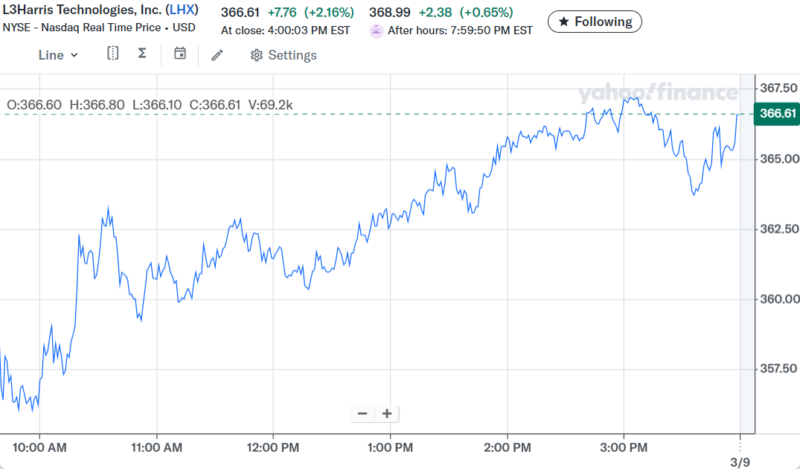Toggle the Following star button
This screenshot has width=800, height=469.
click(x=595, y=21)
